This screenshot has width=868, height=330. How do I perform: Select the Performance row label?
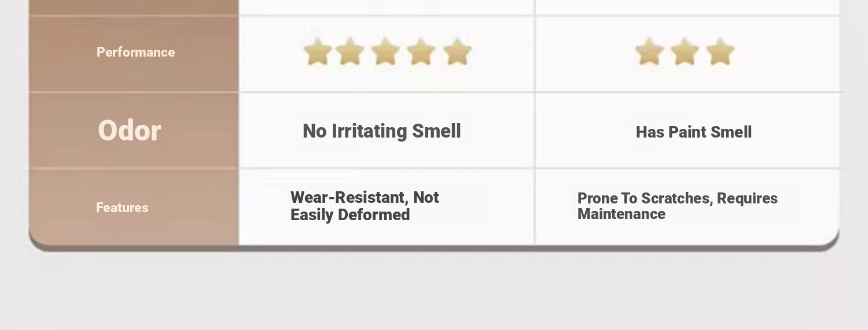[x=135, y=52]
